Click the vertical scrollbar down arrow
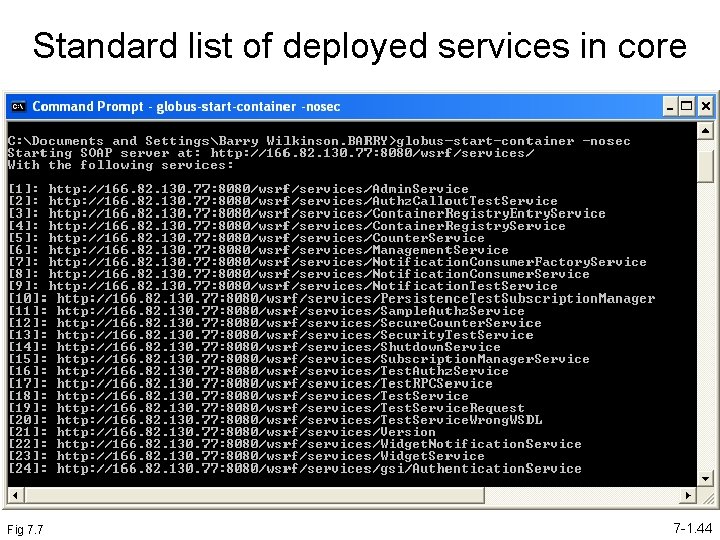 (705, 479)
